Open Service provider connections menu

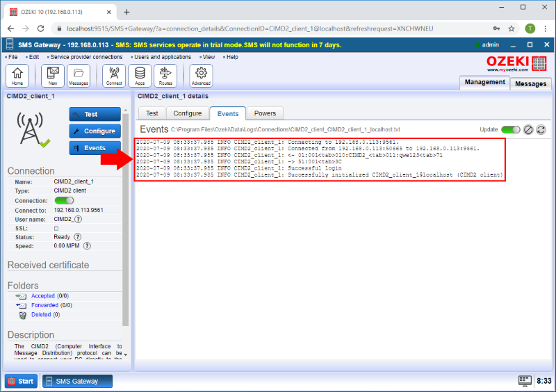(86, 57)
